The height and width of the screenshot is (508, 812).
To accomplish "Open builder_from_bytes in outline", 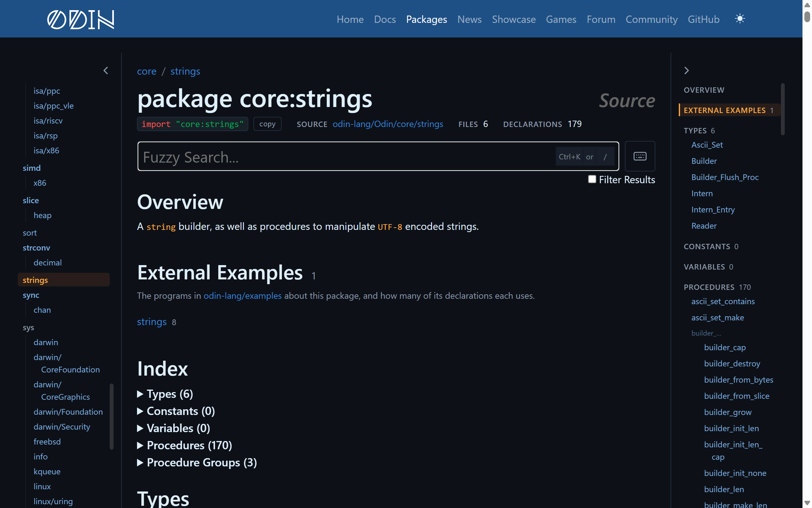I will coord(738,380).
